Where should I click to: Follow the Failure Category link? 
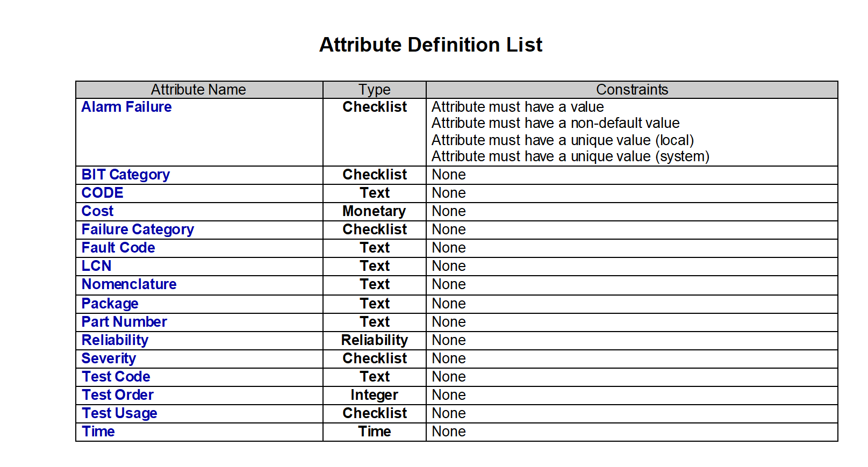click(138, 229)
